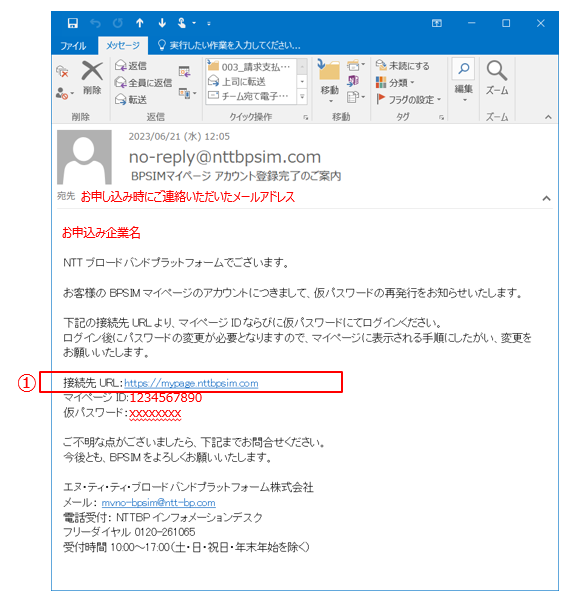Click the 仮パスワード value XXXXXXXX
This screenshot has width=571, height=603.
pos(155,413)
